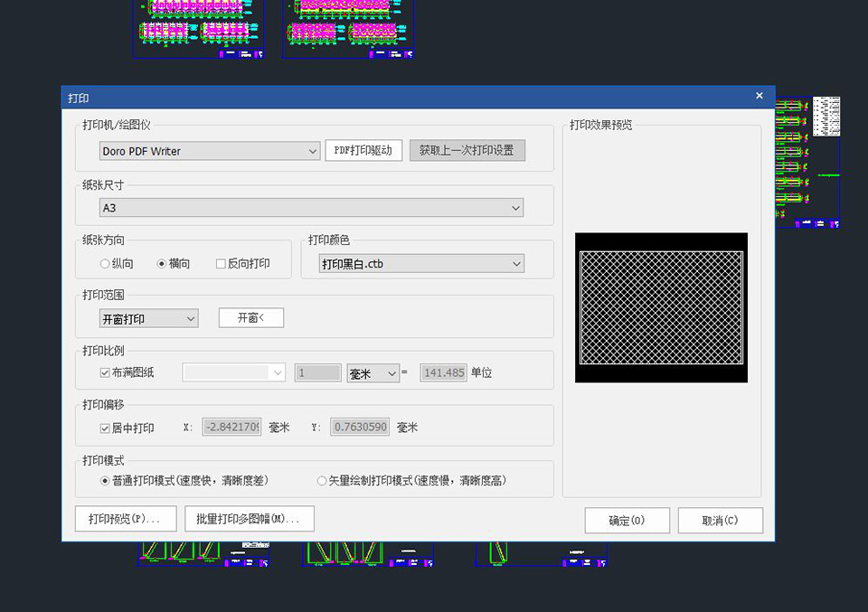868x612 pixels.
Task: Click the PDF打印驱动 button
Action: point(363,151)
